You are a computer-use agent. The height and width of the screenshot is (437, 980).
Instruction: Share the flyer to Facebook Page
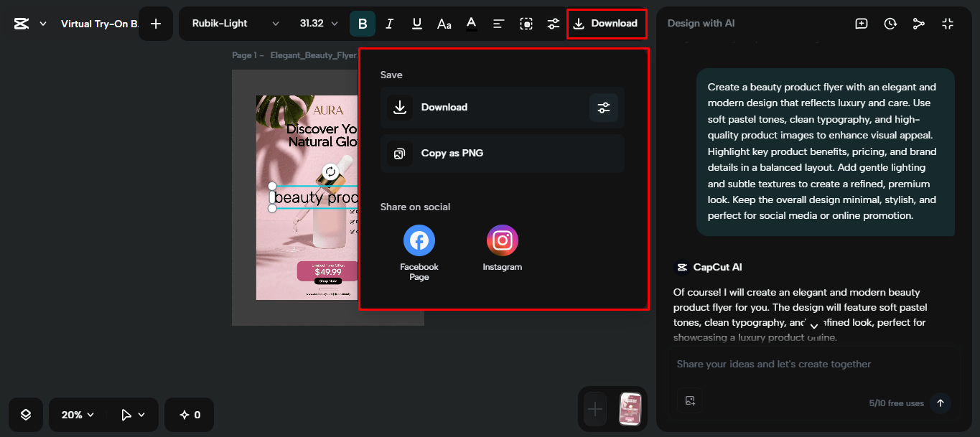(x=419, y=240)
